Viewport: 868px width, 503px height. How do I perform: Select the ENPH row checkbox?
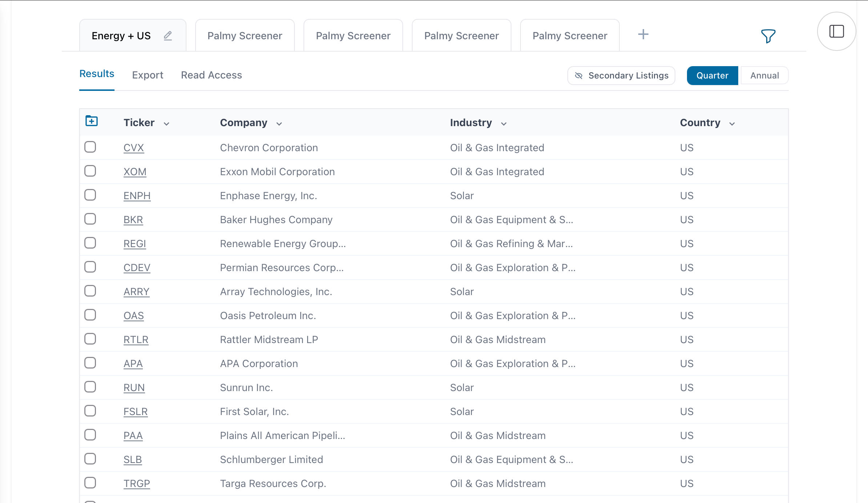[x=90, y=195]
